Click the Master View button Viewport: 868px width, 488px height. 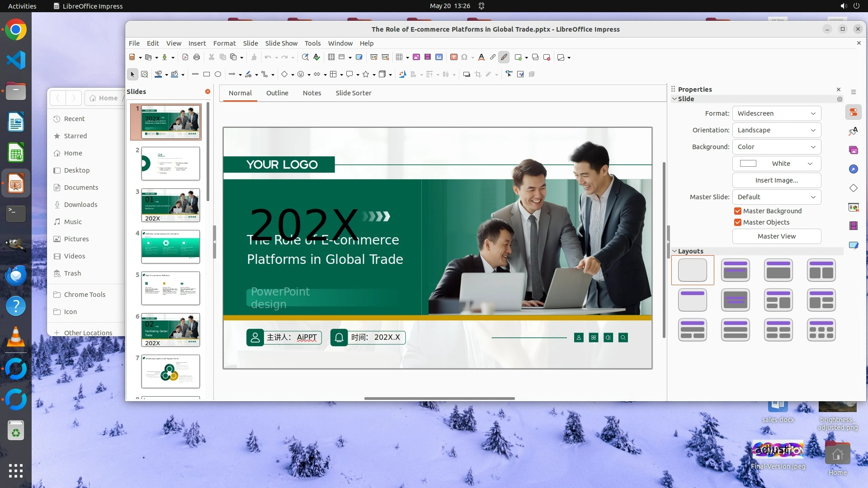coord(776,236)
